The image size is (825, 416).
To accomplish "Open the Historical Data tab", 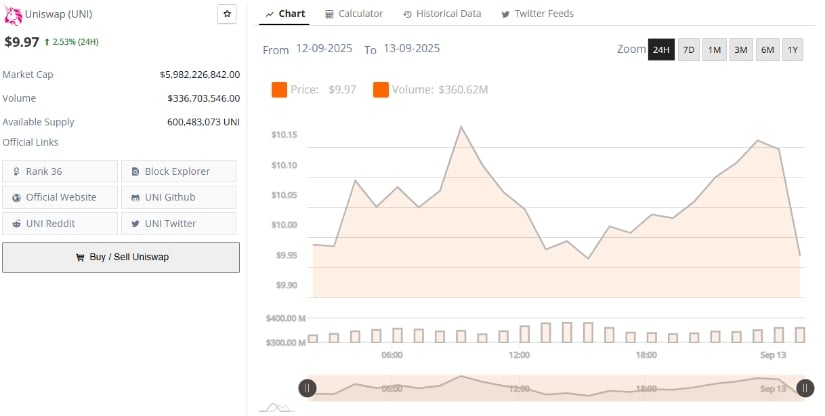I will pyautogui.click(x=442, y=14).
